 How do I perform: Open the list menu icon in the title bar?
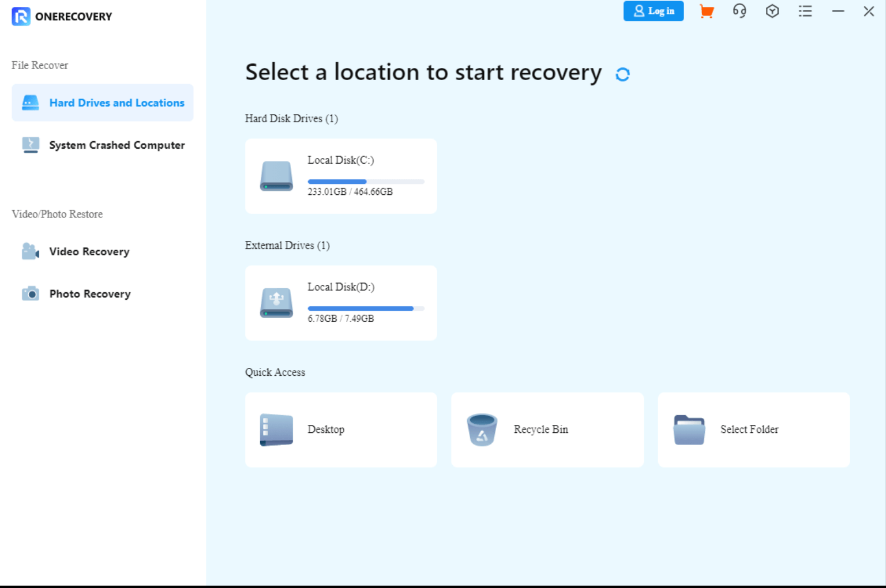[805, 11]
